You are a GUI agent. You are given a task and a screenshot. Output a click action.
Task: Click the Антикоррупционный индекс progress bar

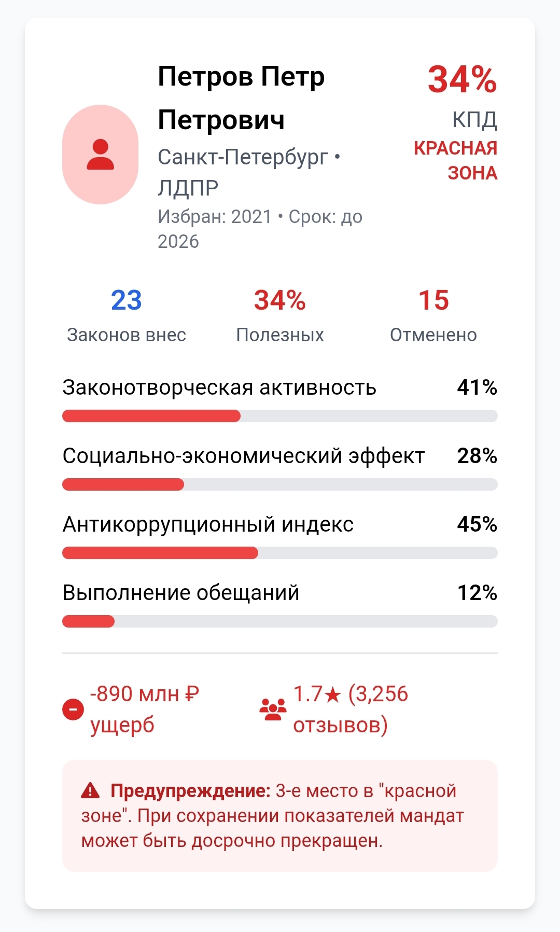[x=280, y=553]
